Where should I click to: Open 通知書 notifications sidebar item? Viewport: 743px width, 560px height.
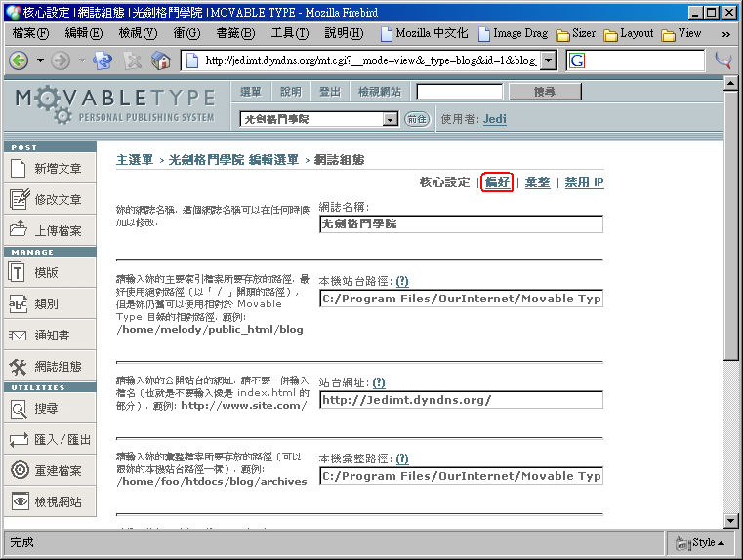50,336
